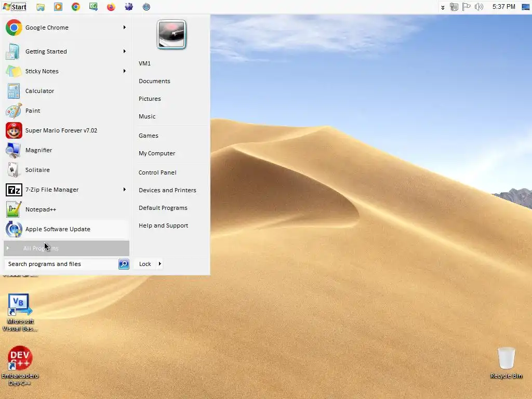Click the show desktop icon near clock

(526, 7)
